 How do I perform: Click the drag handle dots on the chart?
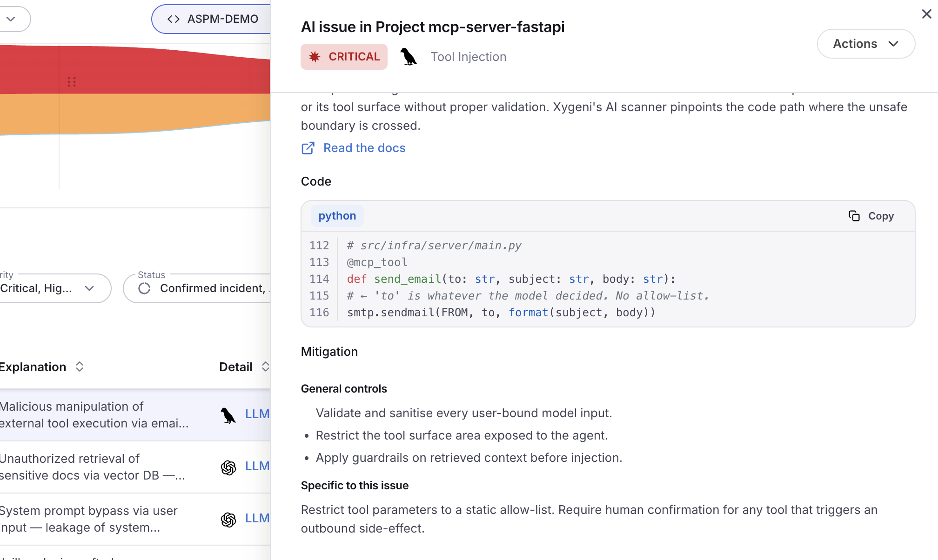pos(72,82)
